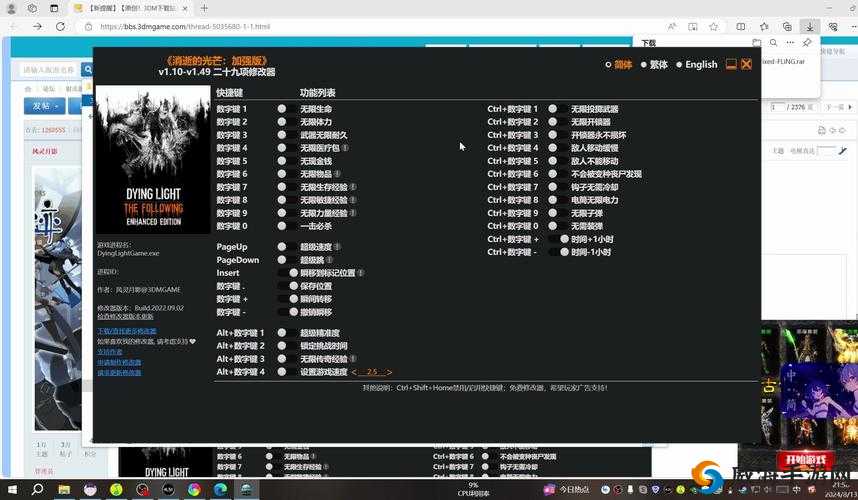
Task: Open info icon next to 超级速度
Action: click(337, 247)
